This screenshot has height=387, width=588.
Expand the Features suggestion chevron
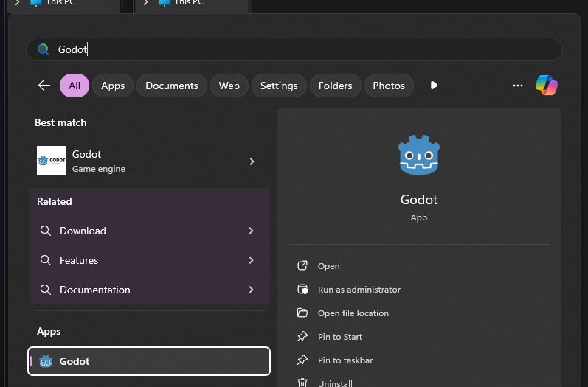pyautogui.click(x=252, y=260)
